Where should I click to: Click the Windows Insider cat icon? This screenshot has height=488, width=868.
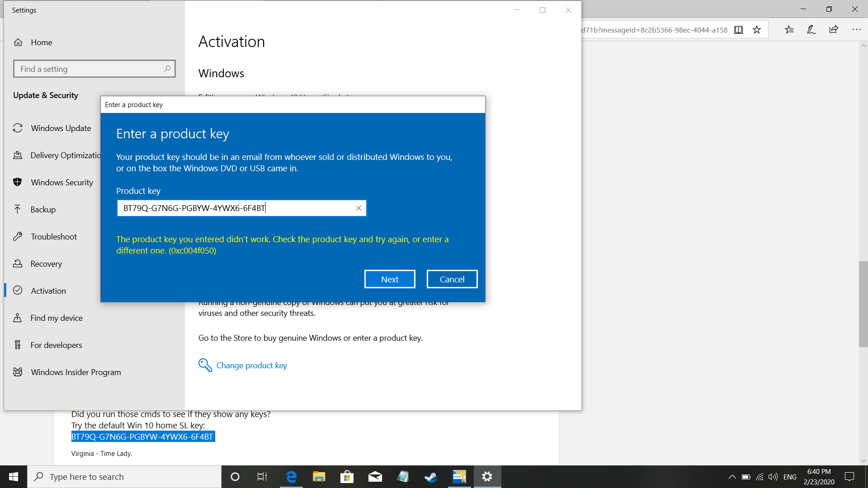(18, 372)
